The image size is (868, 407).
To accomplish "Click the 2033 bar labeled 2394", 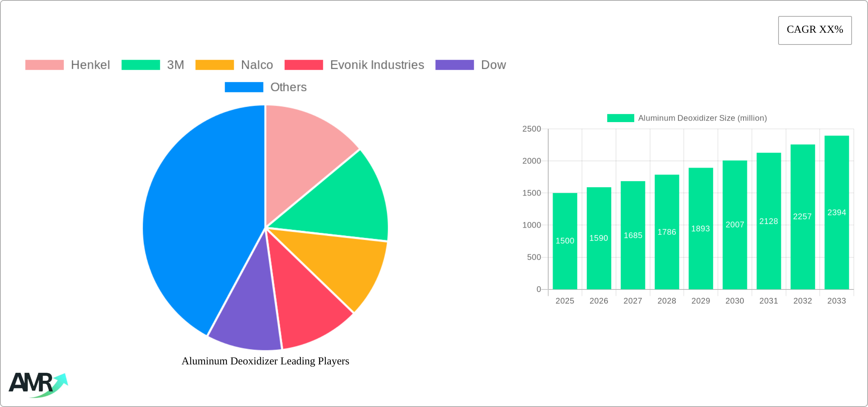I will point(837,212).
